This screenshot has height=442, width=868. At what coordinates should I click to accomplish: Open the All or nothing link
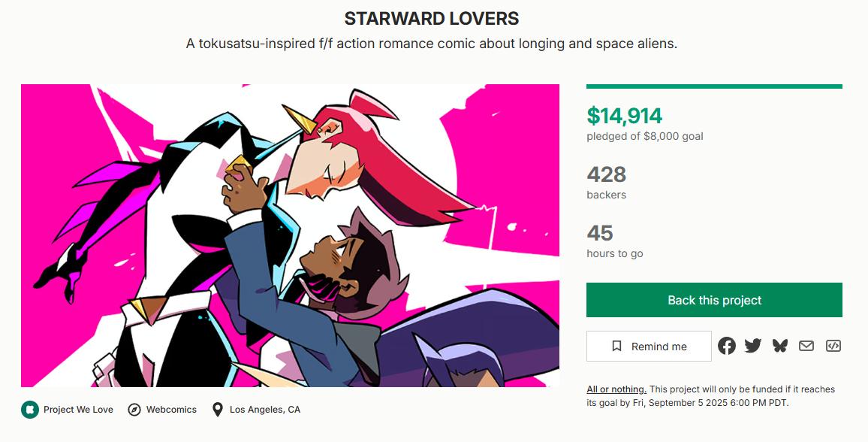pyautogui.click(x=616, y=389)
